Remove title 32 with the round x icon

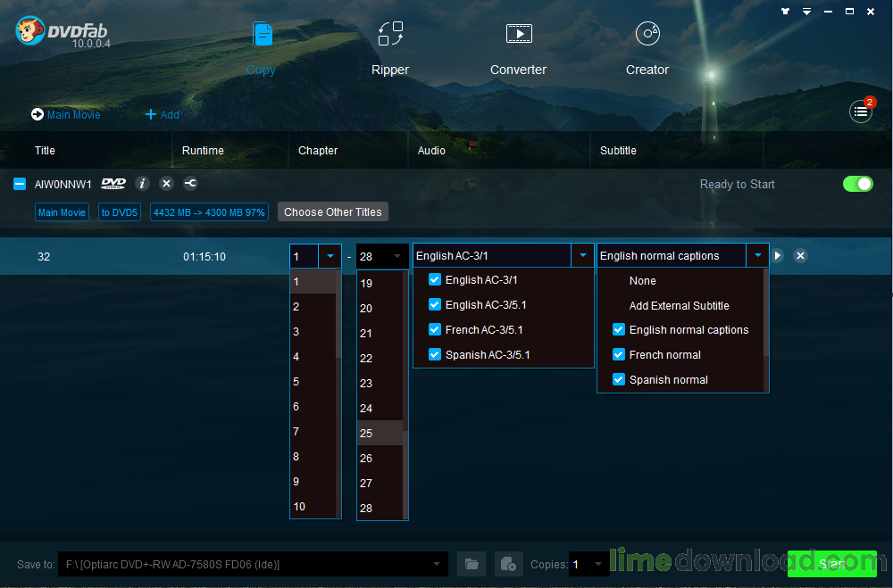(x=800, y=256)
